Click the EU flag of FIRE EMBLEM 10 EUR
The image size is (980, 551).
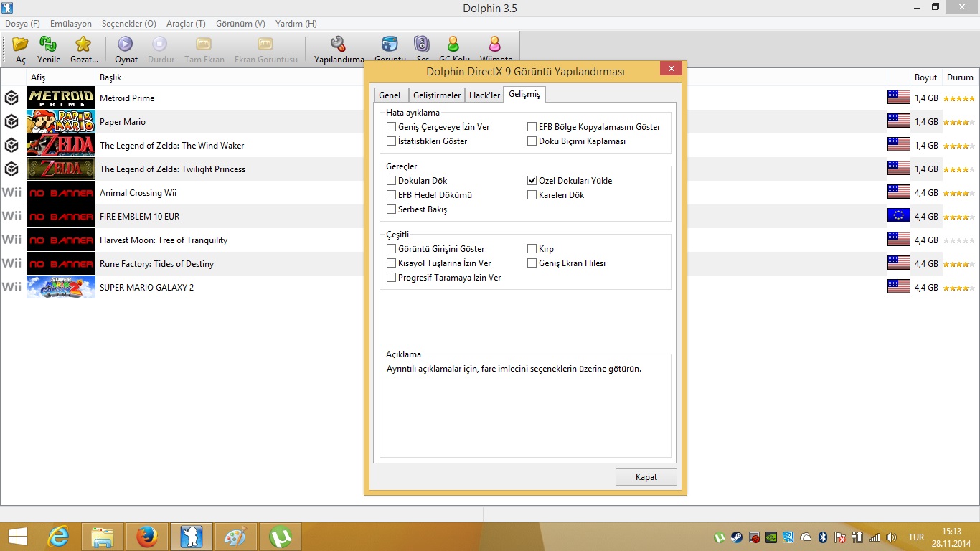tap(898, 216)
